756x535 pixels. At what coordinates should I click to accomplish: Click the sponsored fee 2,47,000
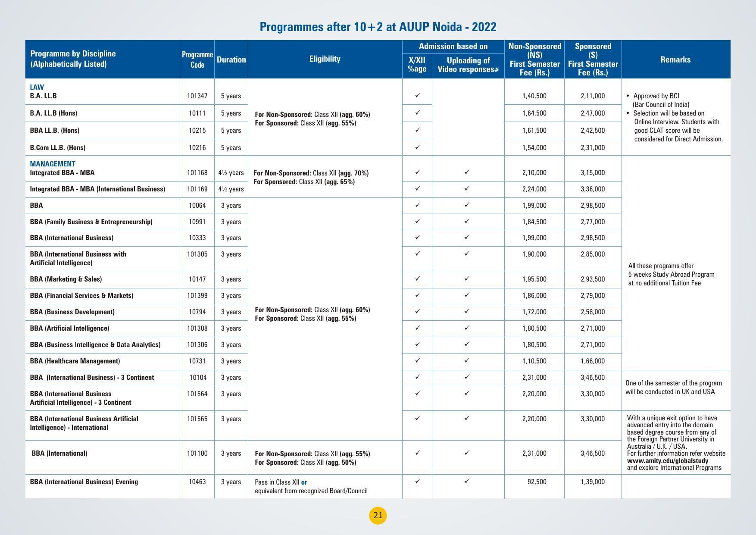click(593, 113)
